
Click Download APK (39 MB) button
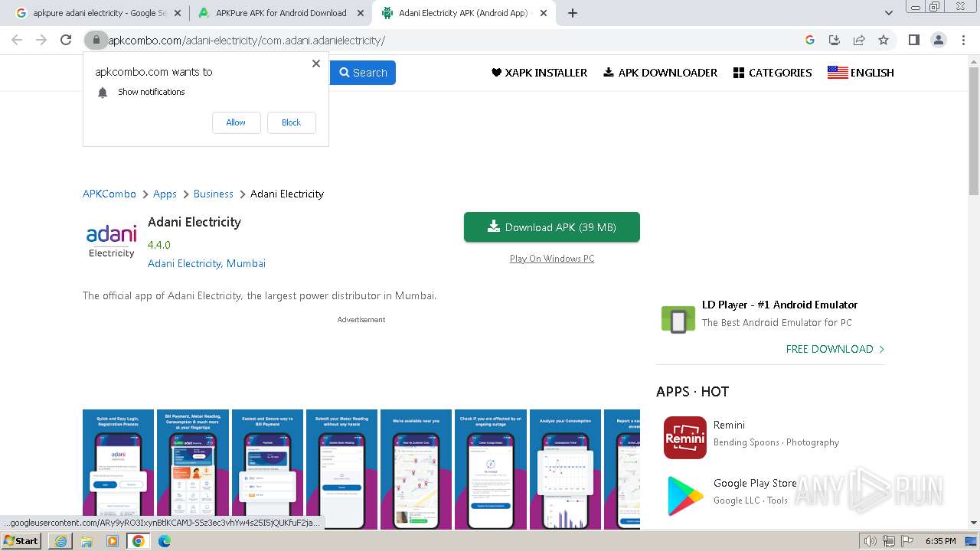click(x=552, y=227)
